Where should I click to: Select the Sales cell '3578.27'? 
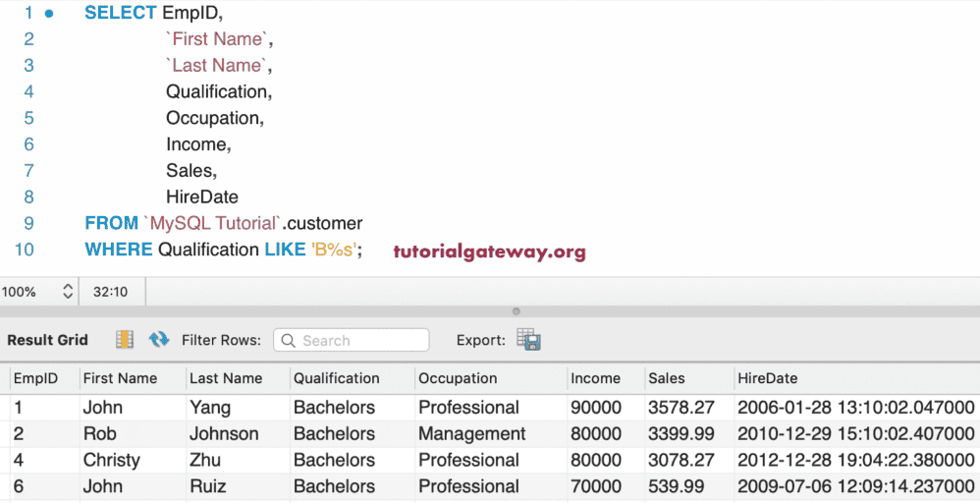681,408
